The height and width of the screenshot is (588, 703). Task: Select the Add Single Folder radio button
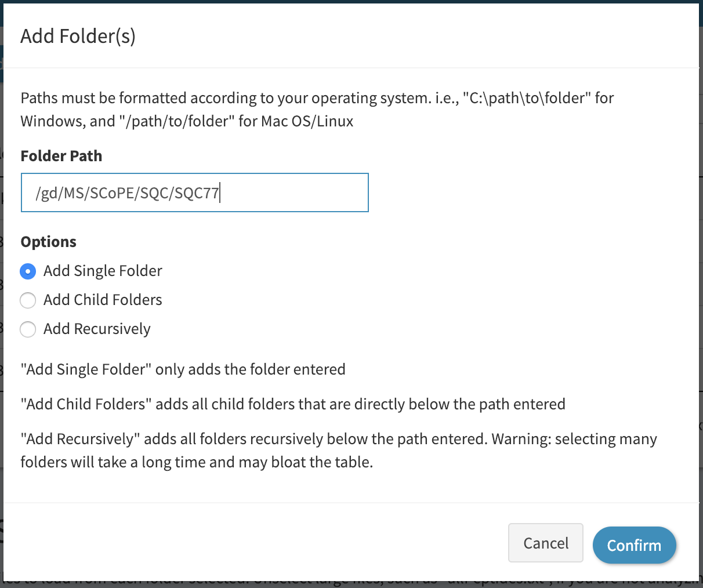pos(28,271)
